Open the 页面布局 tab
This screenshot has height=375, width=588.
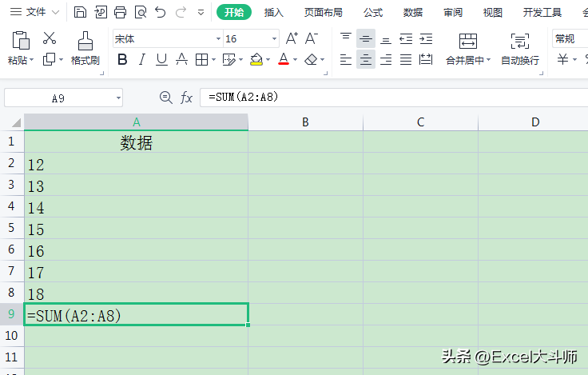point(324,13)
